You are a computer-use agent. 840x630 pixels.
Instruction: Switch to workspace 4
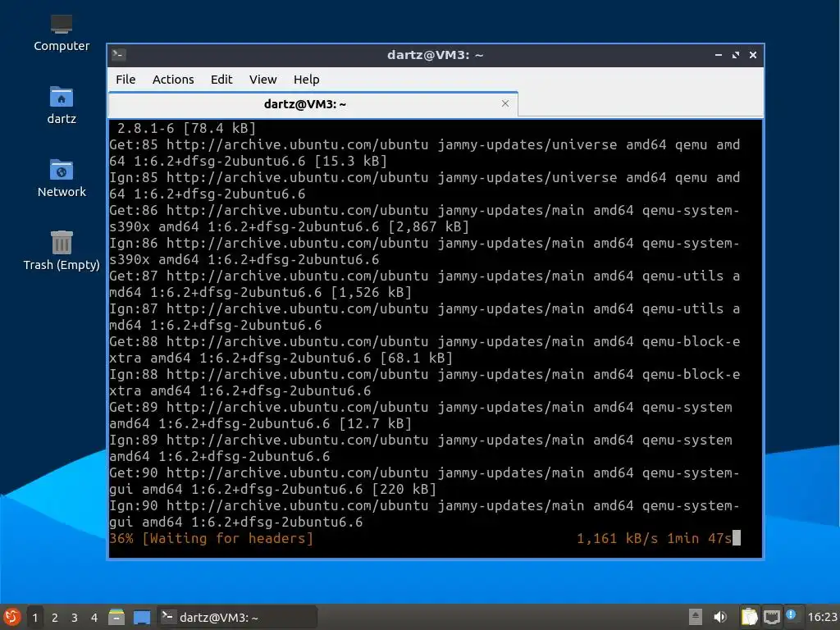(94, 618)
